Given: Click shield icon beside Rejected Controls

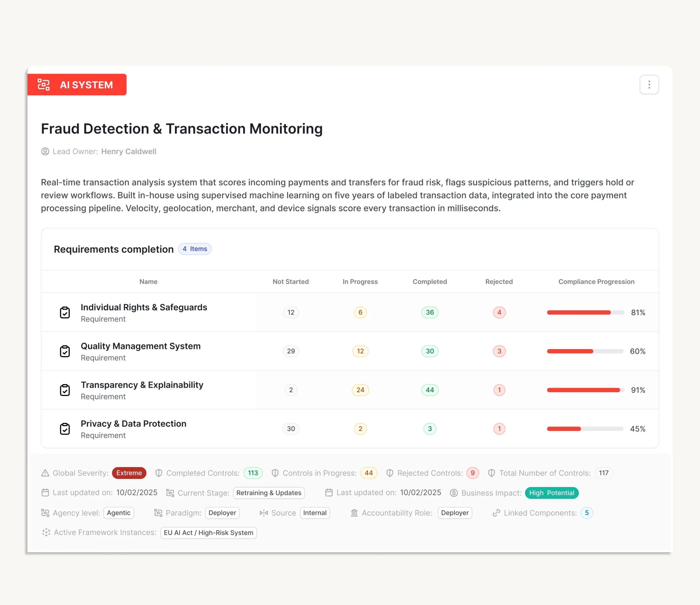Looking at the screenshot, I should (390, 473).
